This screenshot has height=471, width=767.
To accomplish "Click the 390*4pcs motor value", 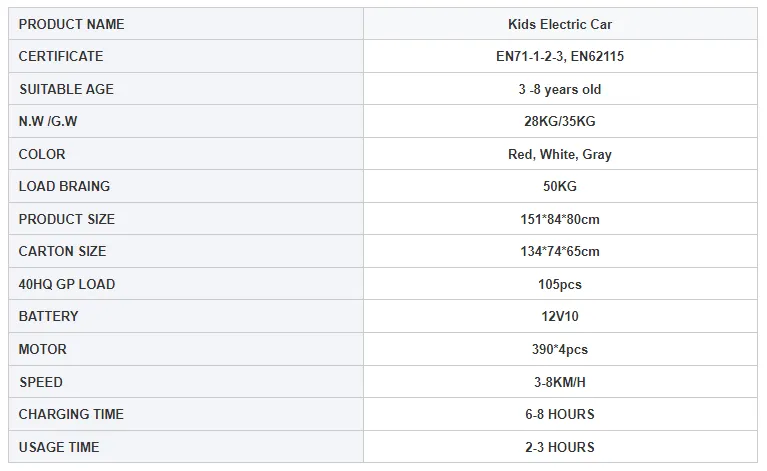I will (559, 349).
